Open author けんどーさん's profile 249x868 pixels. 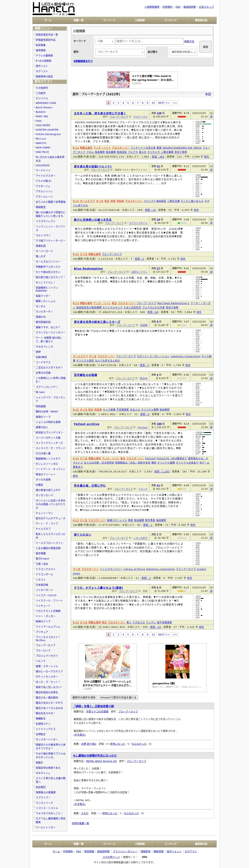[x=140, y=117]
